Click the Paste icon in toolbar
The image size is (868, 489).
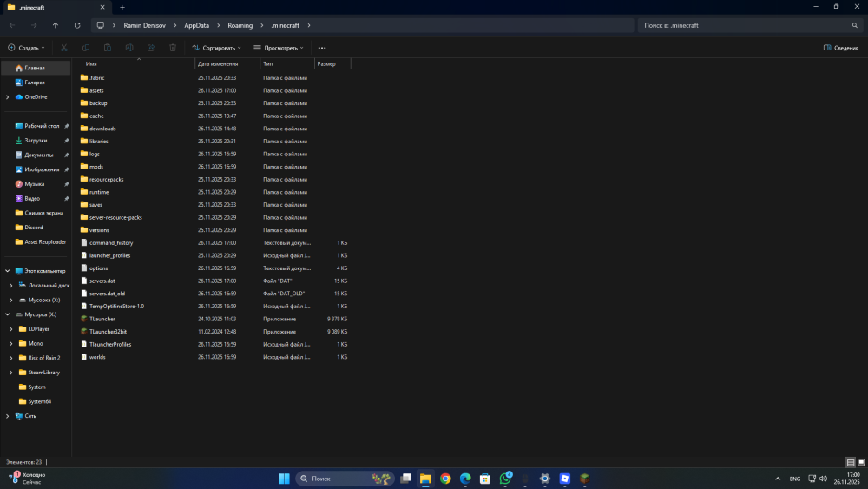(x=108, y=48)
